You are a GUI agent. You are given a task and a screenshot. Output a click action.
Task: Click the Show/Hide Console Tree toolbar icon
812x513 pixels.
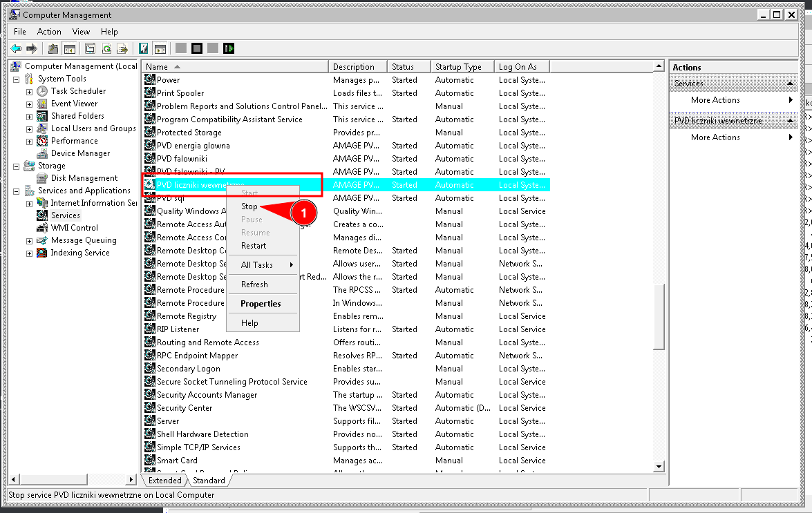tap(69, 48)
